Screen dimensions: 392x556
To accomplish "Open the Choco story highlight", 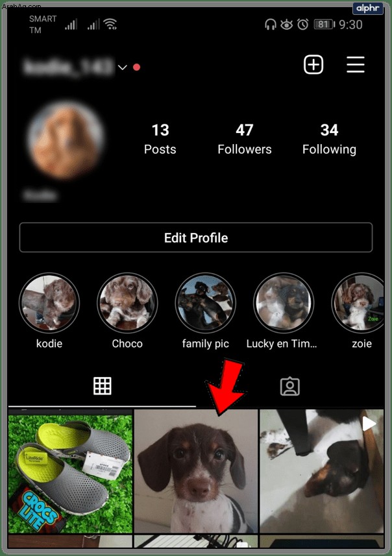I will click(127, 302).
